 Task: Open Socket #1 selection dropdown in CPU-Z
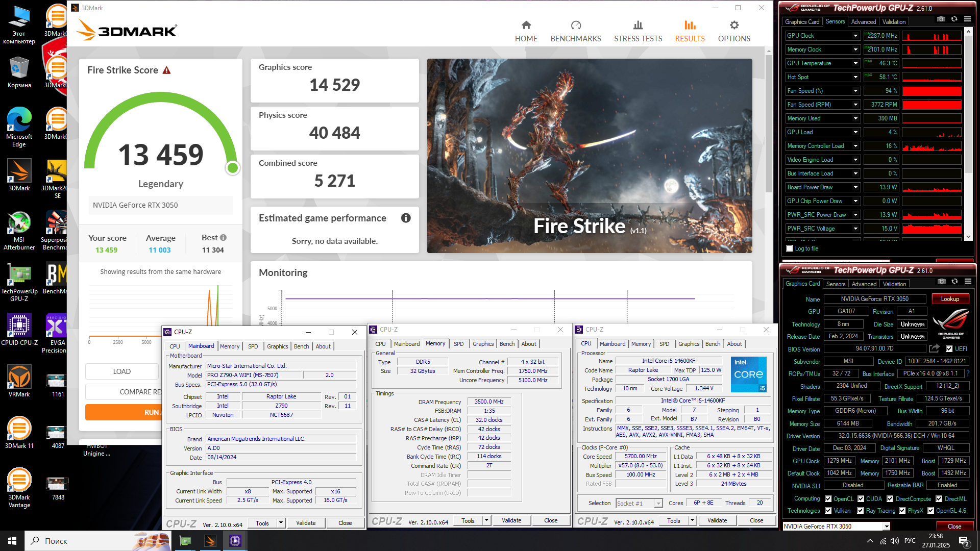[639, 503]
